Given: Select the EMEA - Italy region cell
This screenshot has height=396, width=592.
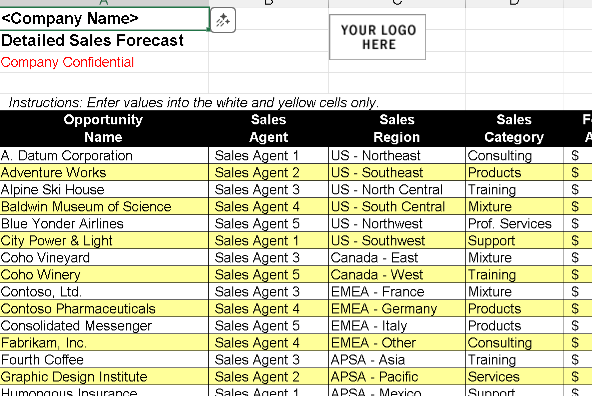Looking at the screenshot, I should (x=397, y=325).
